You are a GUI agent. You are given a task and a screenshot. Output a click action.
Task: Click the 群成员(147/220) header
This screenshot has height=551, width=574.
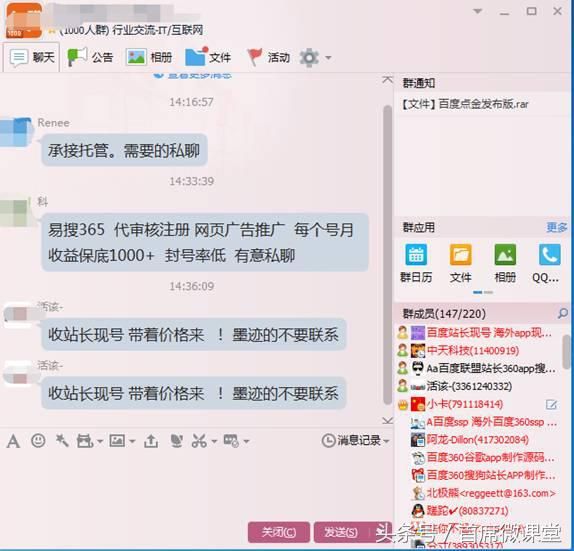click(x=444, y=313)
